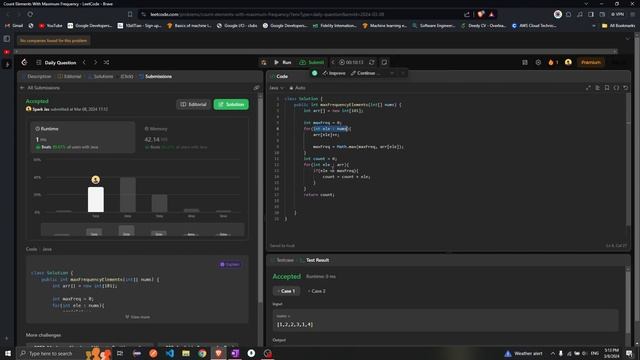
Task: Go back to All Submissions
Action: coord(40,88)
